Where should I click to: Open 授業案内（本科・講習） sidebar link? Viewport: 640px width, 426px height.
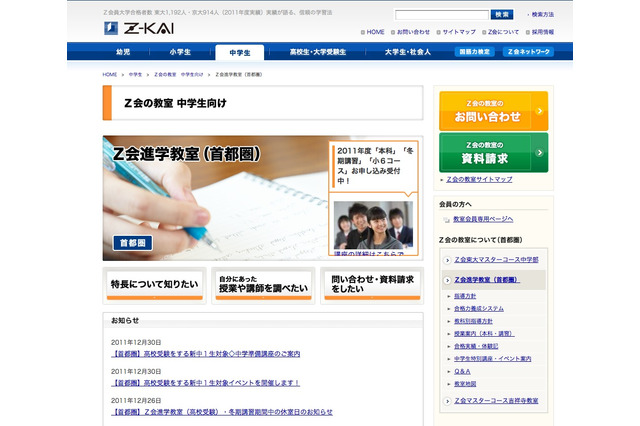(484, 334)
